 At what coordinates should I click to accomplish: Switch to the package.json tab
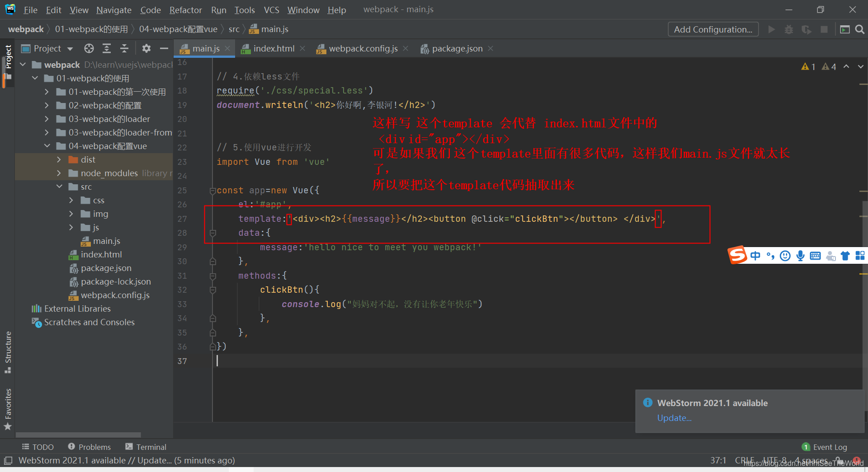(x=457, y=48)
